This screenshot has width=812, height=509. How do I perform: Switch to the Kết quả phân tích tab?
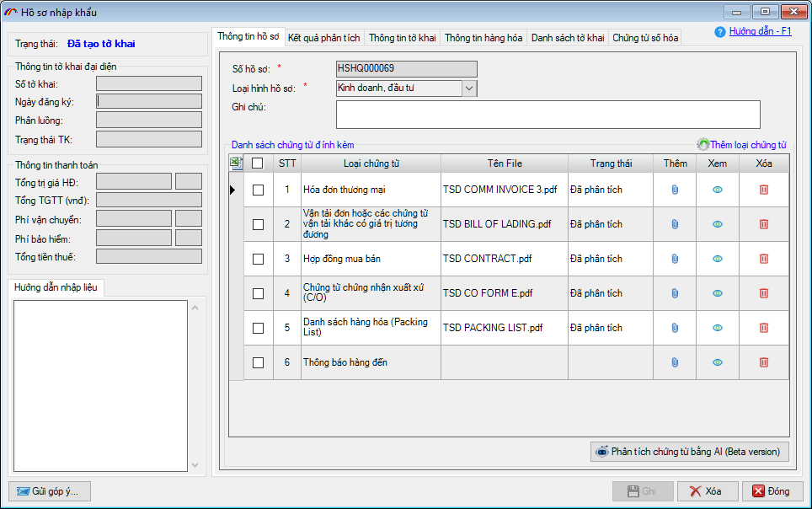pos(324,38)
